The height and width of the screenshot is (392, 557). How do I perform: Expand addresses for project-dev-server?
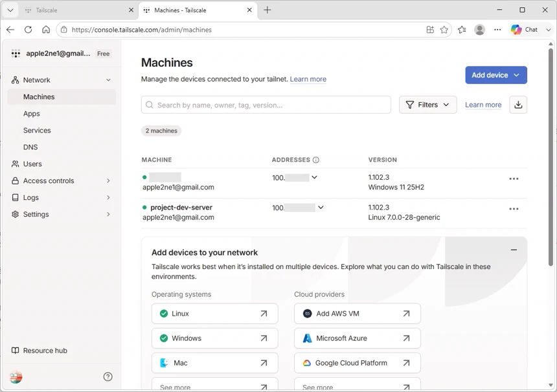tap(321, 207)
